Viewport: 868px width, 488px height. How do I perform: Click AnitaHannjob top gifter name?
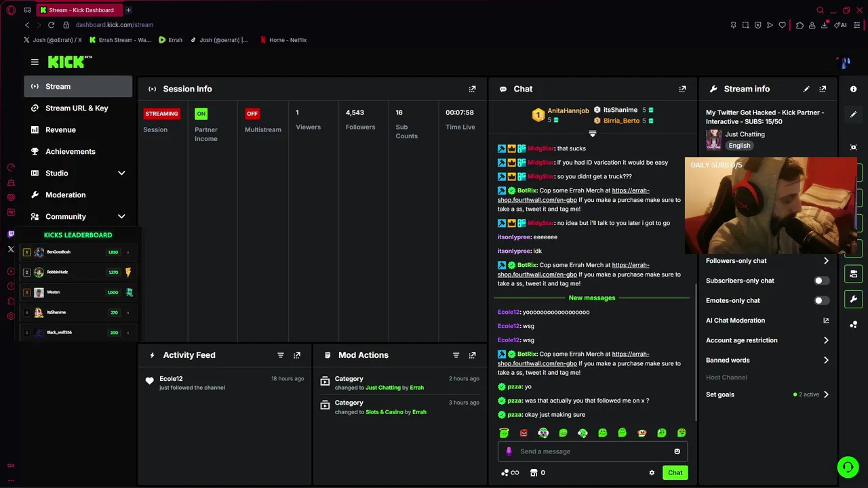coord(568,111)
